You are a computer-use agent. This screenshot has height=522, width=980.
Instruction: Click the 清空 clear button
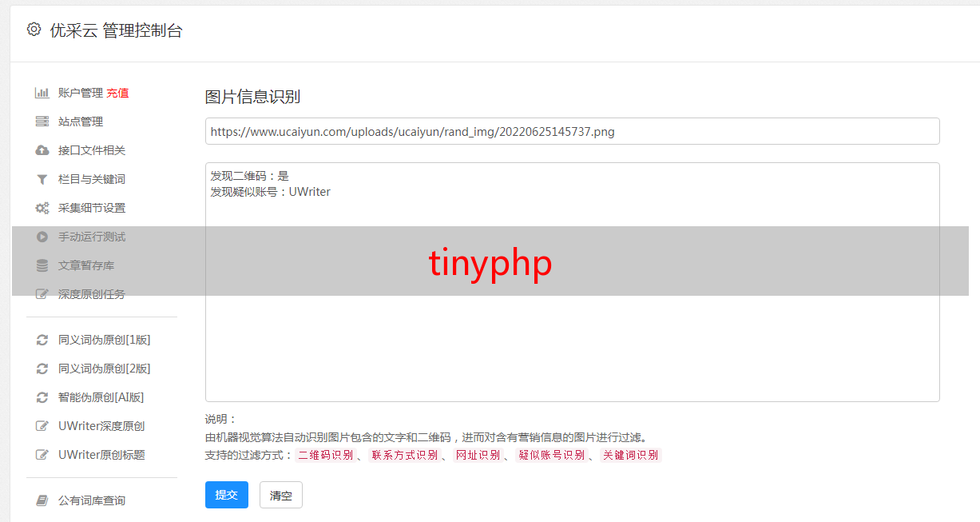(x=281, y=495)
